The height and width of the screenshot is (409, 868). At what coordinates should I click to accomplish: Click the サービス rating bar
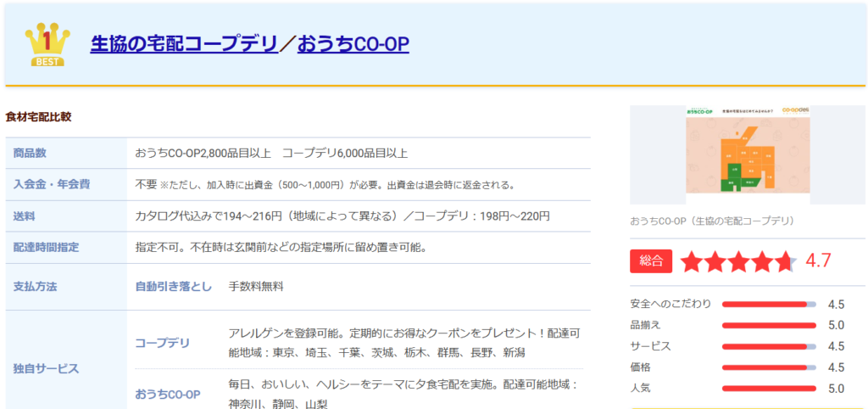pos(768,346)
